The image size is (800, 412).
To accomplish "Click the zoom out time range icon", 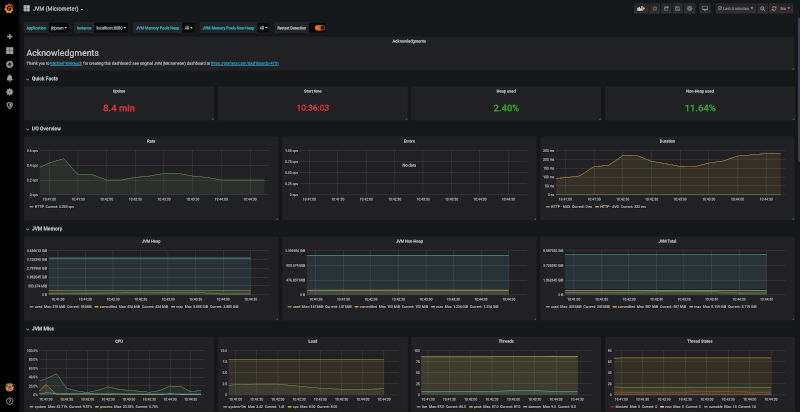I will coord(761,8).
